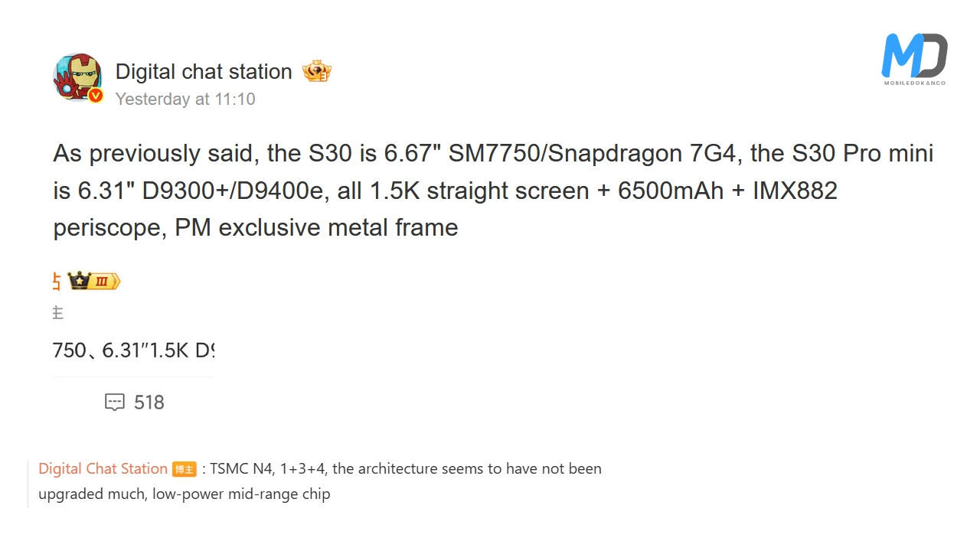Open the Digital chat station profile name
This screenshot has height=551, width=980.
tap(204, 72)
